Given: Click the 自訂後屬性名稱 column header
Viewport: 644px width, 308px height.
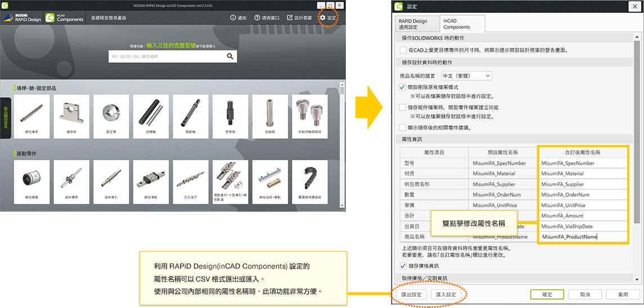Looking at the screenshot, I should (x=583, y=152).
